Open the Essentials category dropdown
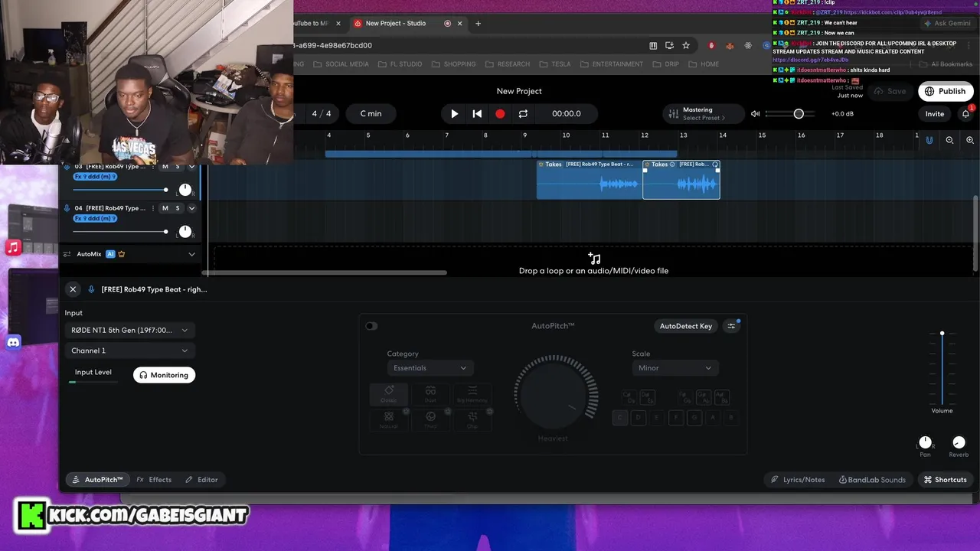Viewport: 980px width, 551px height. coord(430,368)
